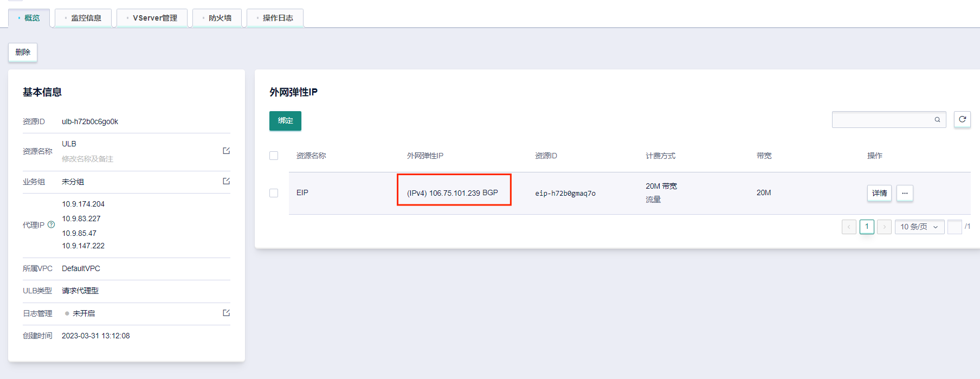Toggle the select-all checkbox in table header
980x379 pixels.
click(274, 156)
